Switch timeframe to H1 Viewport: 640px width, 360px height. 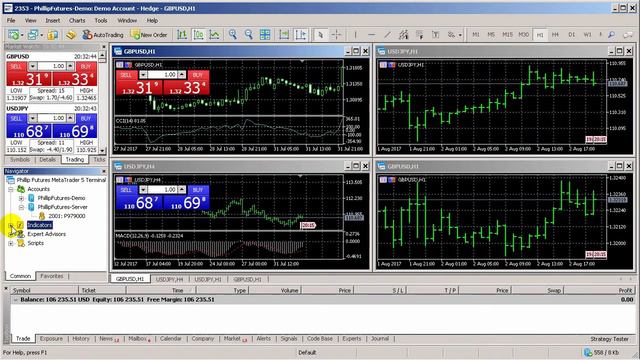[540, 35]
